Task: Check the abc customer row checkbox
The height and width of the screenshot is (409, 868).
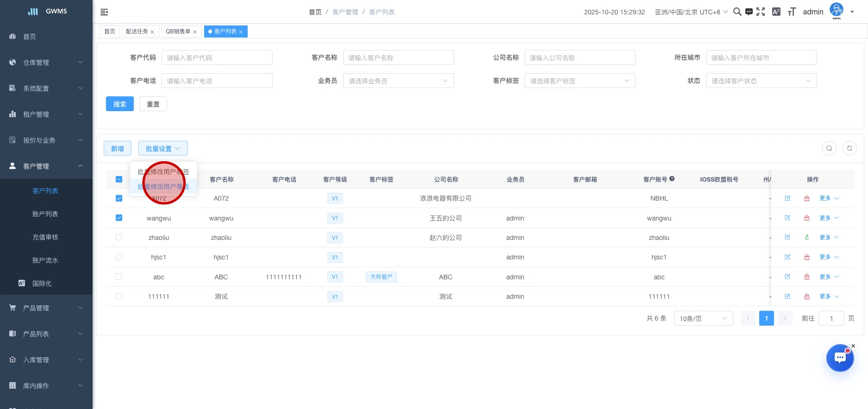Action: tap(119, 277)
